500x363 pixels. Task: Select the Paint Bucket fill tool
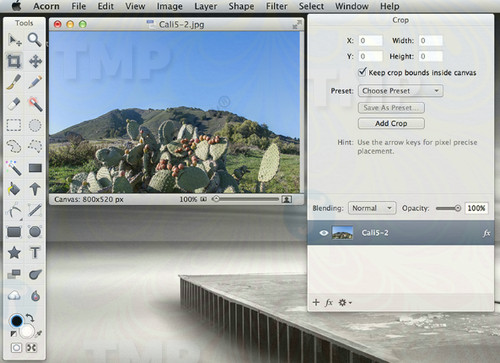pos(14,189)
